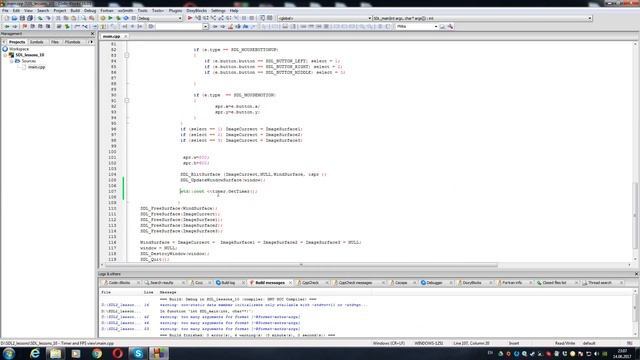
Task: Click the Save file toolbar icon
Action: [22, 18]
